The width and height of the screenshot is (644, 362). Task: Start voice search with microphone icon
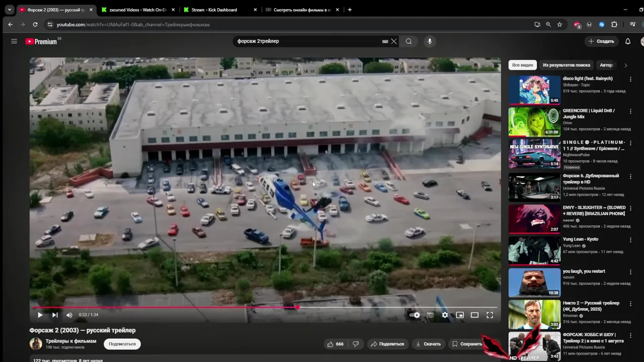tap(429, 41)
